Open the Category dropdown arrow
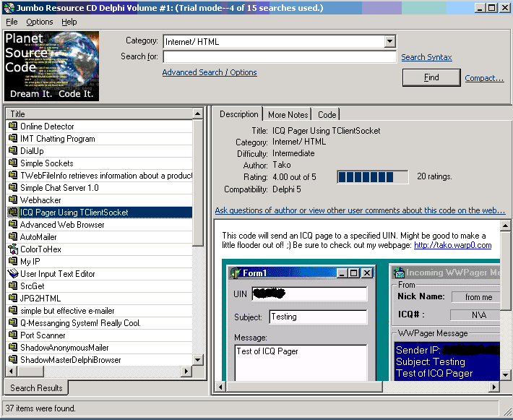Screen dimensions: 513x420 pyautogui.click(x=389, y=42)
